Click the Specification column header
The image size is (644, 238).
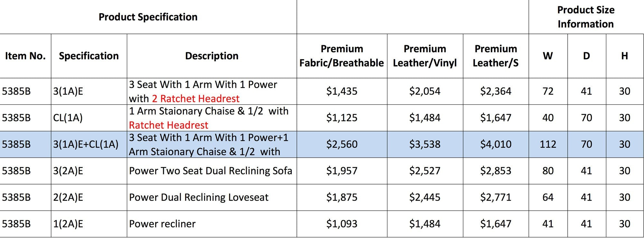click(x=89, y=56)
